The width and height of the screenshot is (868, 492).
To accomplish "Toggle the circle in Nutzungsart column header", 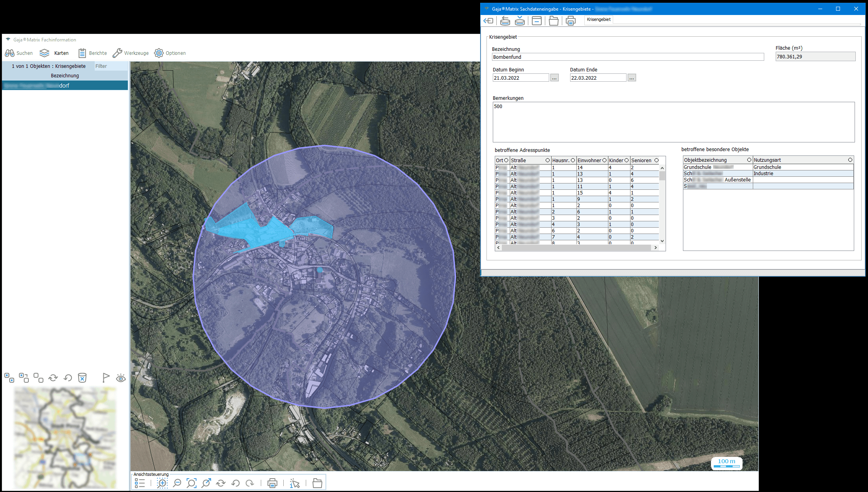I will click(850, 160).
